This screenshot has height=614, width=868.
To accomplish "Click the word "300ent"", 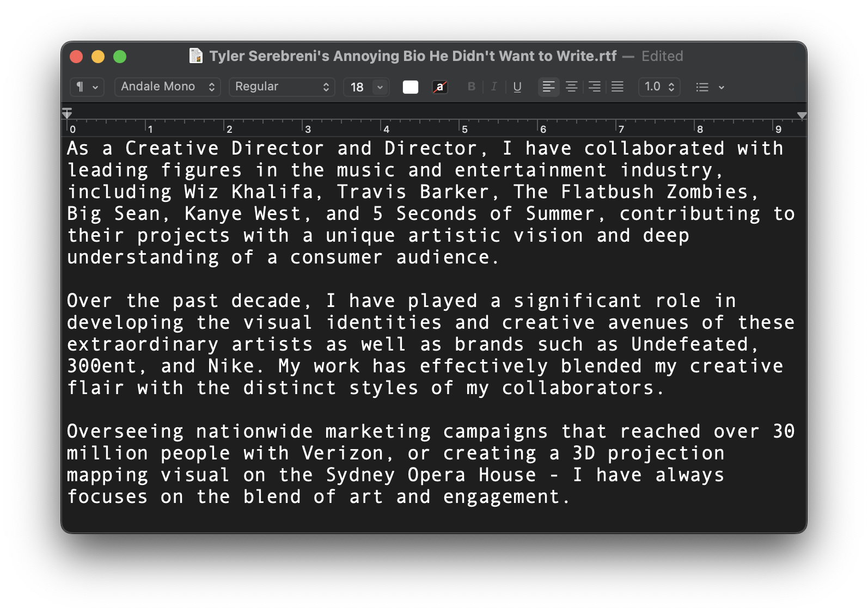I will tap(102, 366).
